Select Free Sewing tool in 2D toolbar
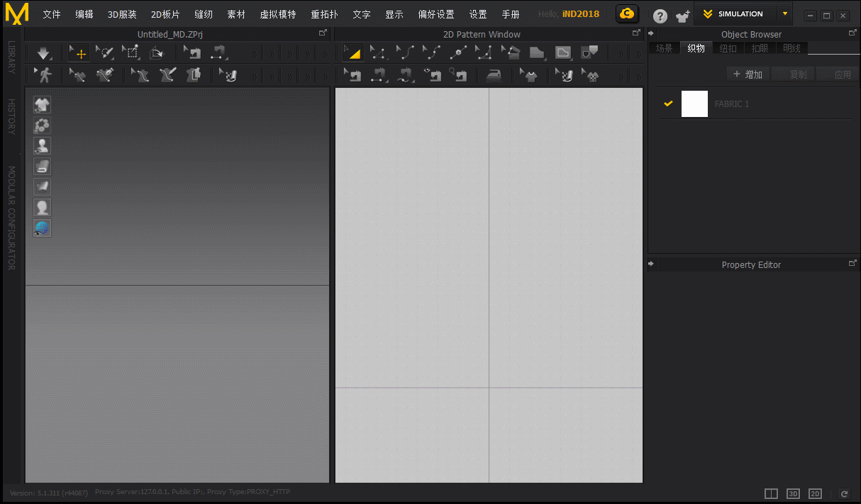 405,75
